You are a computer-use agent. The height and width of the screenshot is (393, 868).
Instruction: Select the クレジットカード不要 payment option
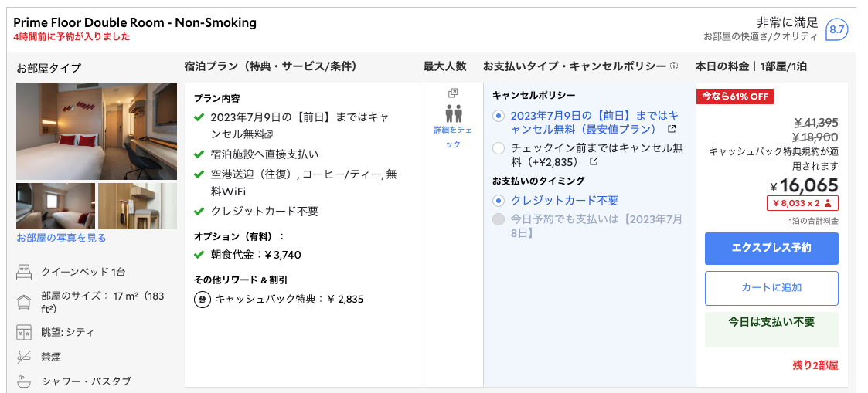click(x=499, y=201)
